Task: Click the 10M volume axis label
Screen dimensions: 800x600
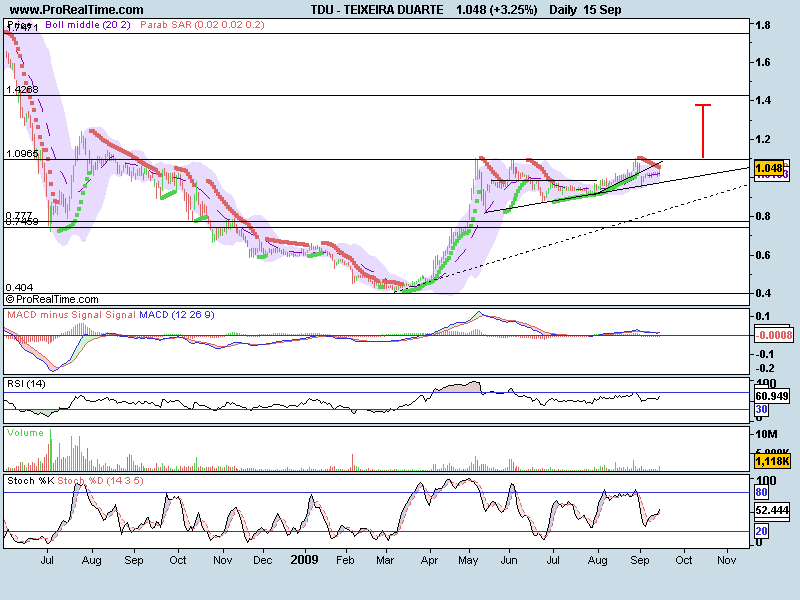Action: [766, 434]
